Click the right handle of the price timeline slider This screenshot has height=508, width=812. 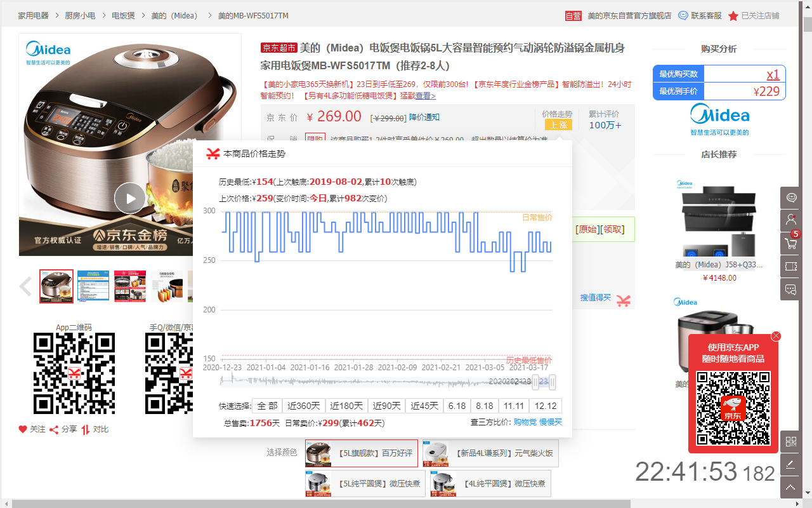coord(551,382)
